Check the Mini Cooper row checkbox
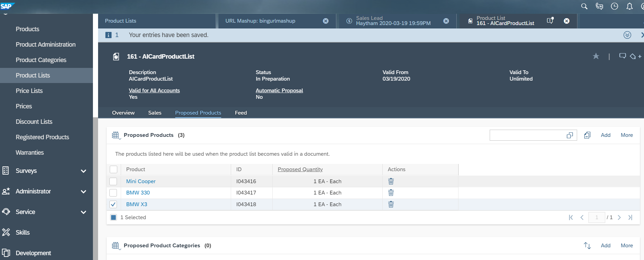The width and height of the screenshot is (644, 260). click(x=113, y=181)
